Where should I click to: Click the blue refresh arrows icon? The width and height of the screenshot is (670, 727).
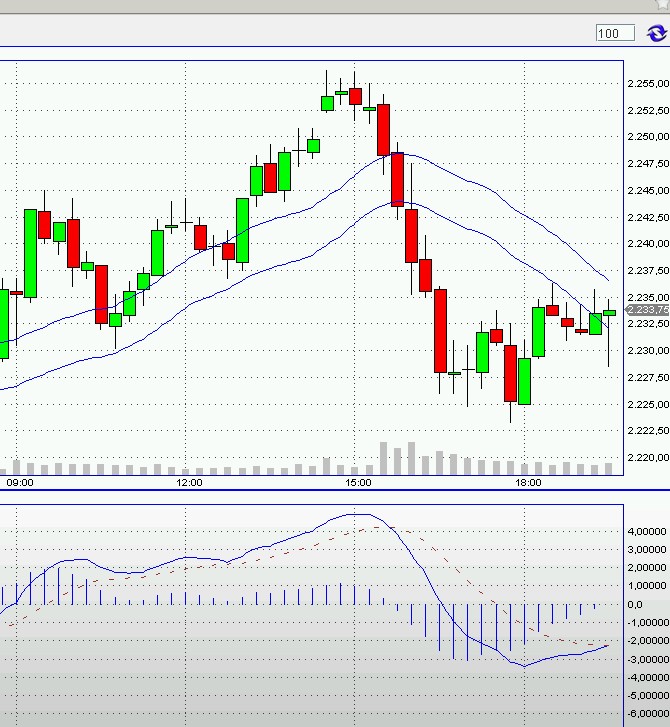click(x=657, y=33)
